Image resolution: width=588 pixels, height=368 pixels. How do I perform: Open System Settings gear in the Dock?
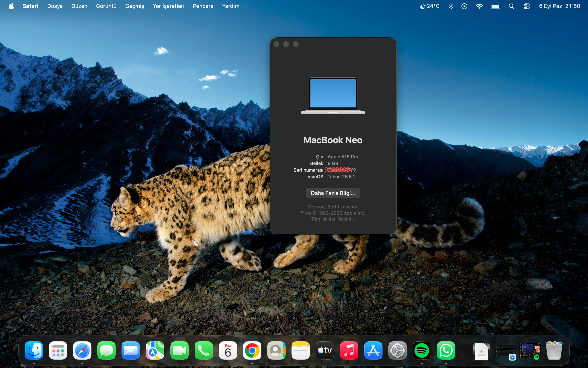[398, 350]
